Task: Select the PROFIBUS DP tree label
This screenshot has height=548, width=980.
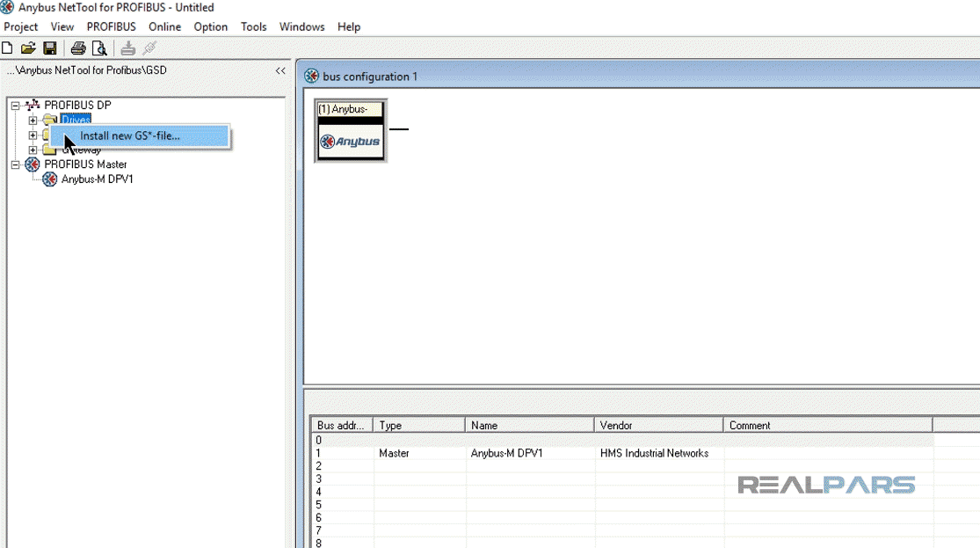Action: 77,105
